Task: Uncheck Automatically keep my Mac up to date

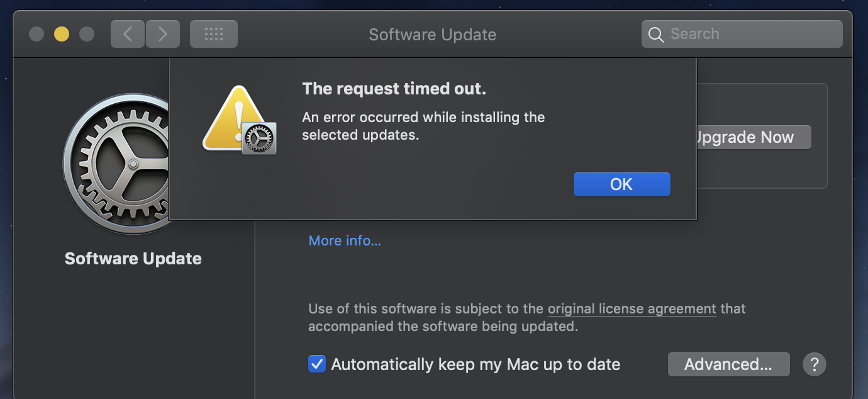Action: click(317, 364)
